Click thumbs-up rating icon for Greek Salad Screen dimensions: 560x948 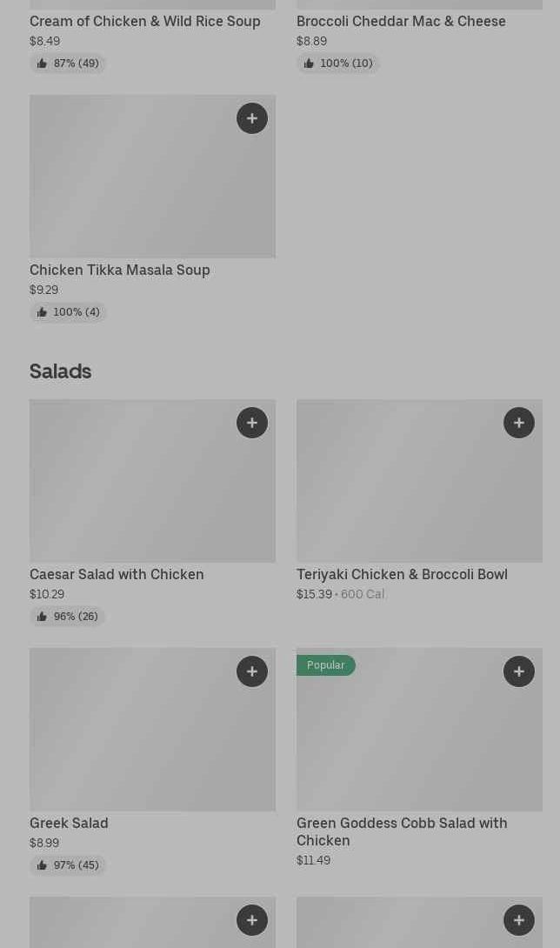pyautogui.click(x=42, y=865)
